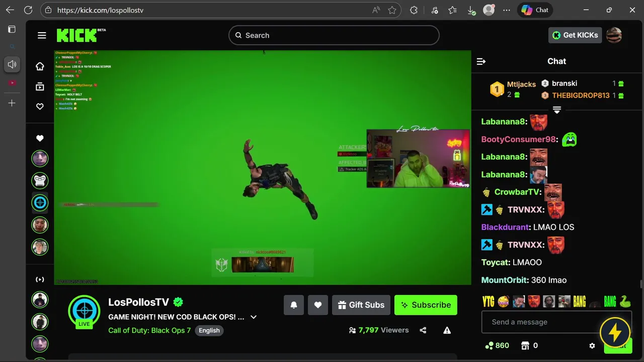The image size is (644, 362).
Task: Open the channel points 860 balance
Action: click(497, 345)
